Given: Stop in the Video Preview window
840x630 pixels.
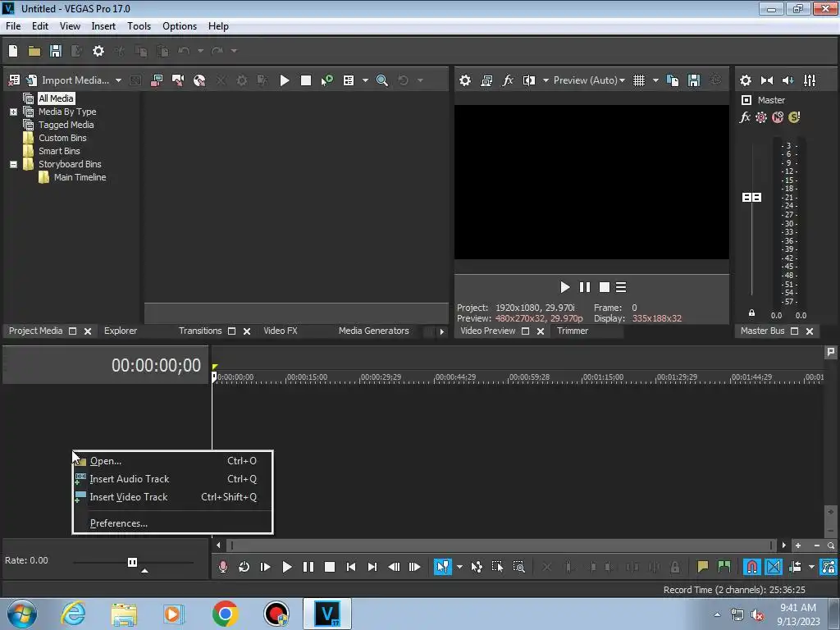Looking at the screenshot, I should [x=605, y=288].
